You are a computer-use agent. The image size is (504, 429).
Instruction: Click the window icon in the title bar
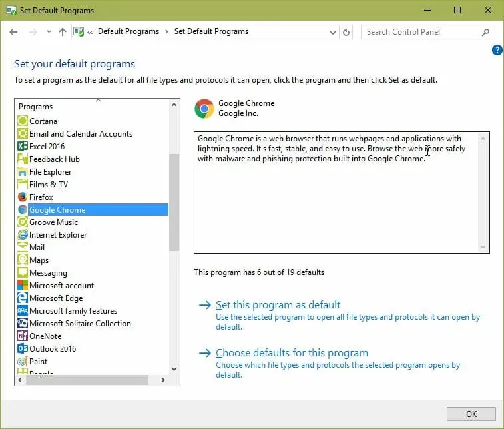tap(11, 10)
